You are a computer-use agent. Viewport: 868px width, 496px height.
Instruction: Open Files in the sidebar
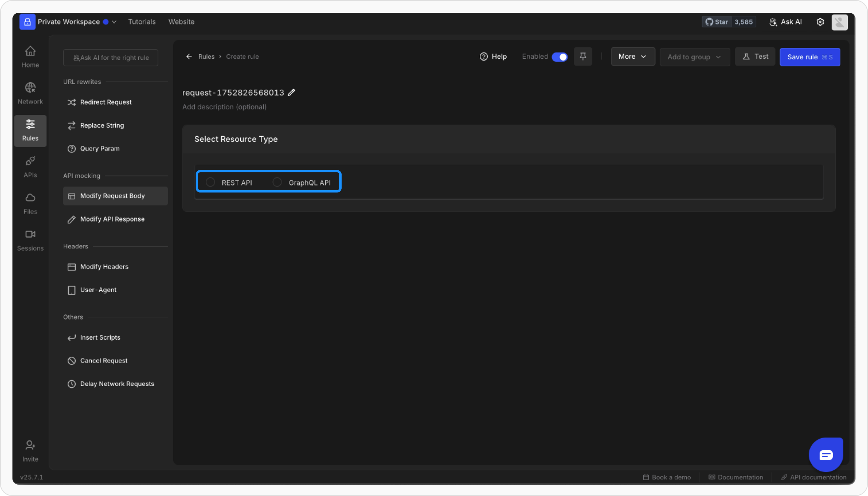(x=30, y=203)
